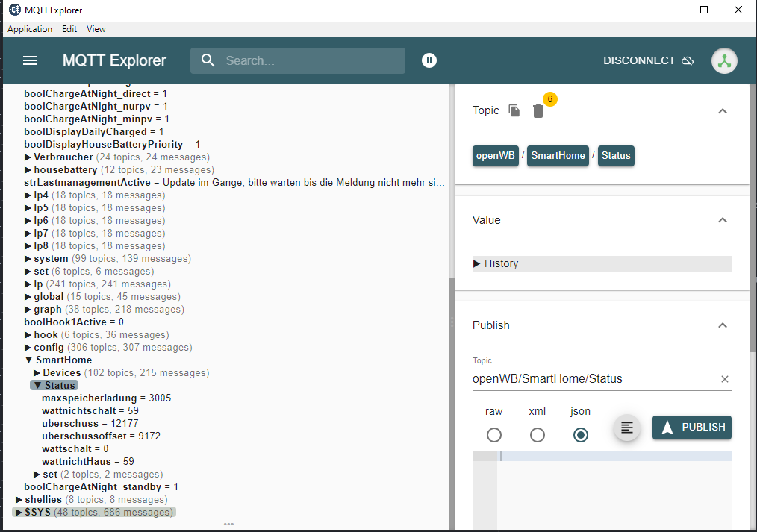Select wattschalt = 0 topic
The width and height of the screenshot is (757, 532).
click(x=75, y=449)
